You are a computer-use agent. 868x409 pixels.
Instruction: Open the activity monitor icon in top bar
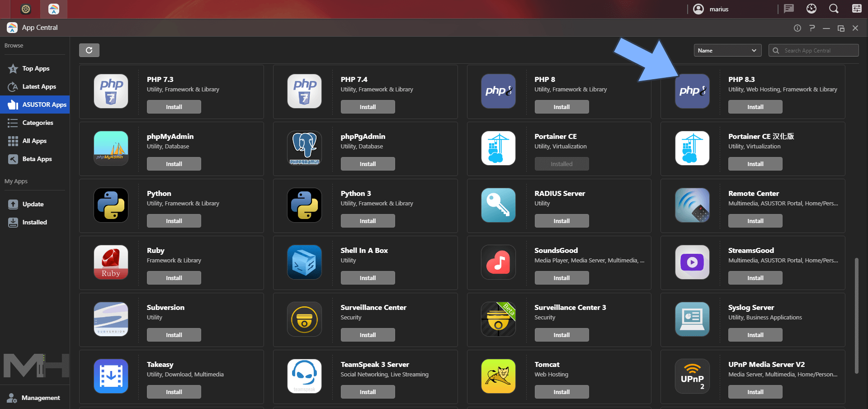811,9
